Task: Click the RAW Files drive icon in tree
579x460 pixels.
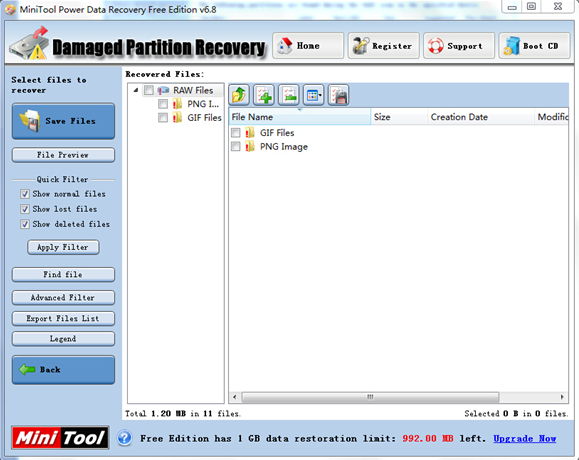Action: 163,90
